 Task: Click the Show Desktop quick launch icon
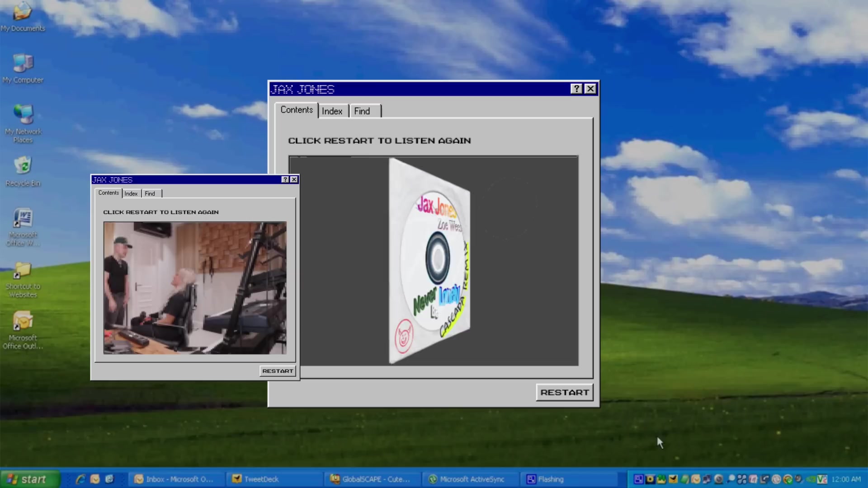[x=109, y=479]
